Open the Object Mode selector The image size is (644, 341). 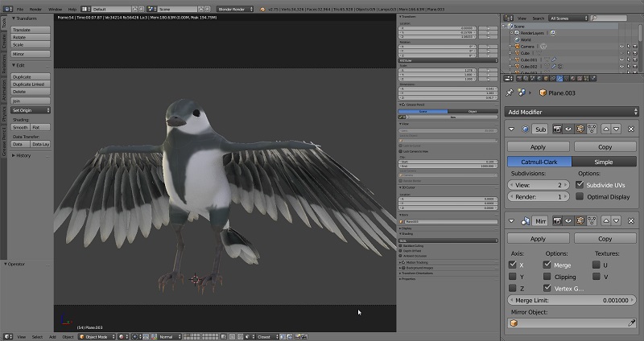point(97,336)
